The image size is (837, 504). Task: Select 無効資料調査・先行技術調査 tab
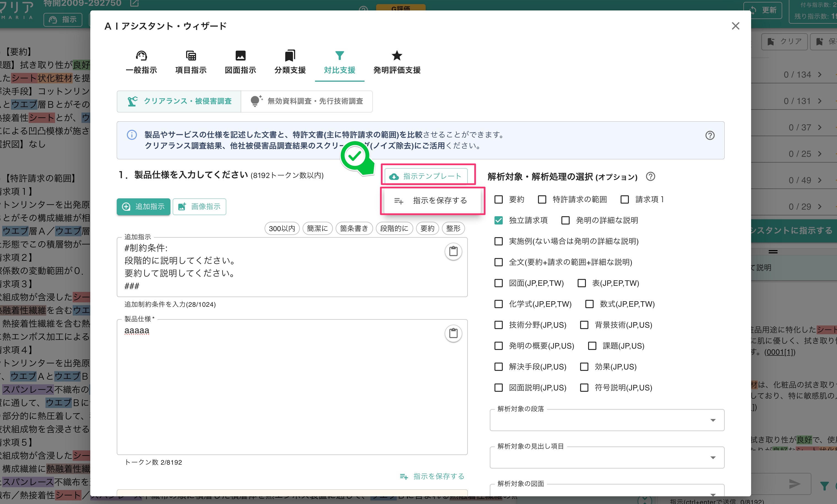(x=307, y=101)
